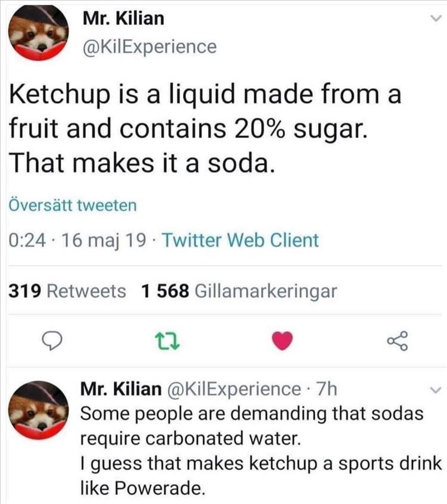This screenshot has height=504, width=447.
Task: Unlike the tweet via the red heart
Action: click(x=283, y=340)
